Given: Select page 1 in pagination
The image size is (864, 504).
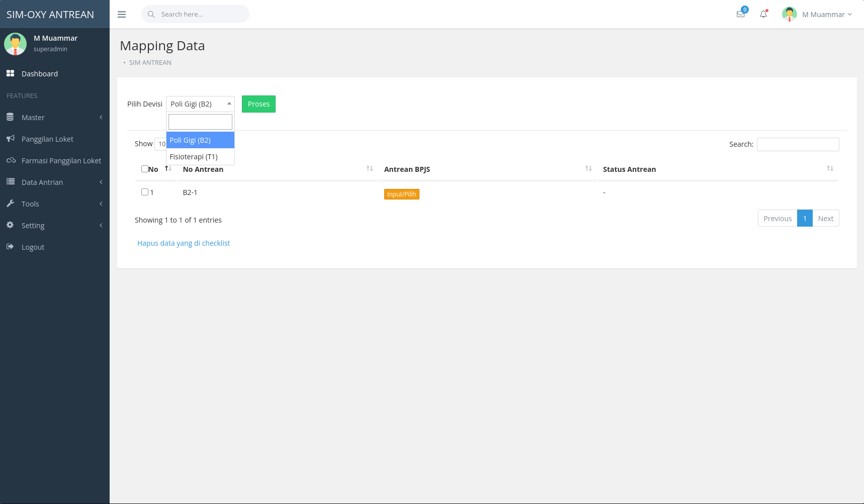Looking at the screenshot, I should pos(805,219).
